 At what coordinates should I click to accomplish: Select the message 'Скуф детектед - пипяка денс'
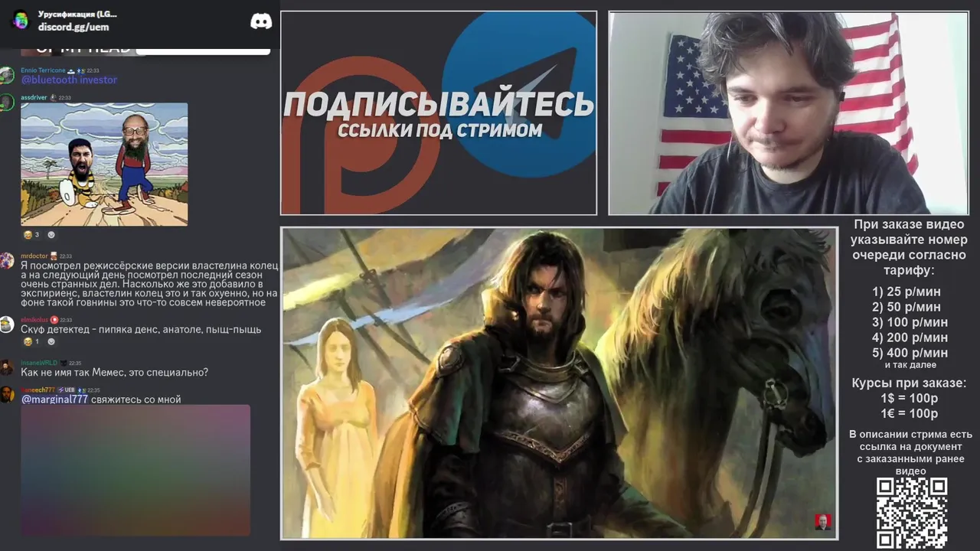coord(141,329)
